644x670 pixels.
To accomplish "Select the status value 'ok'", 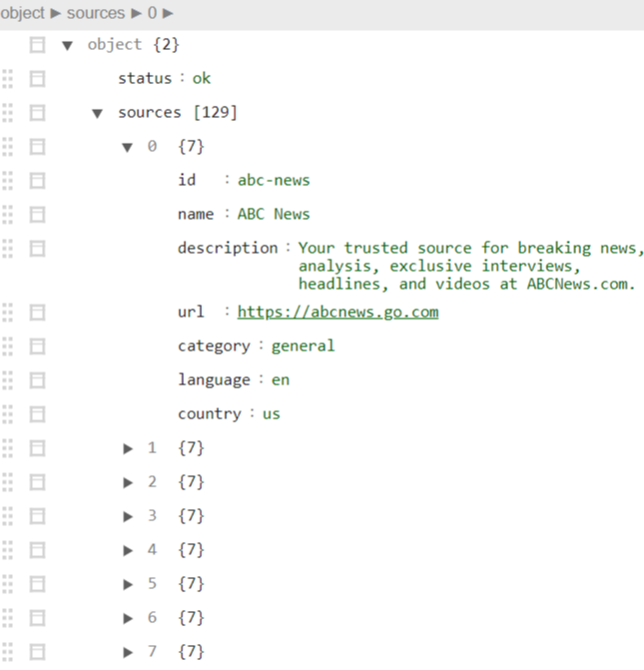I will (x=202, y=79).
